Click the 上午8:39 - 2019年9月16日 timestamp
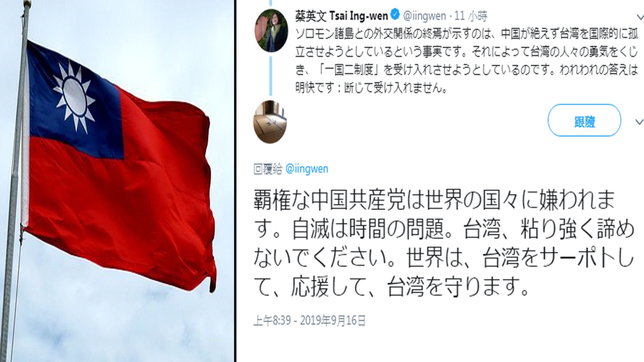Viewport: 644px width, 362px height. pos(309,321)
